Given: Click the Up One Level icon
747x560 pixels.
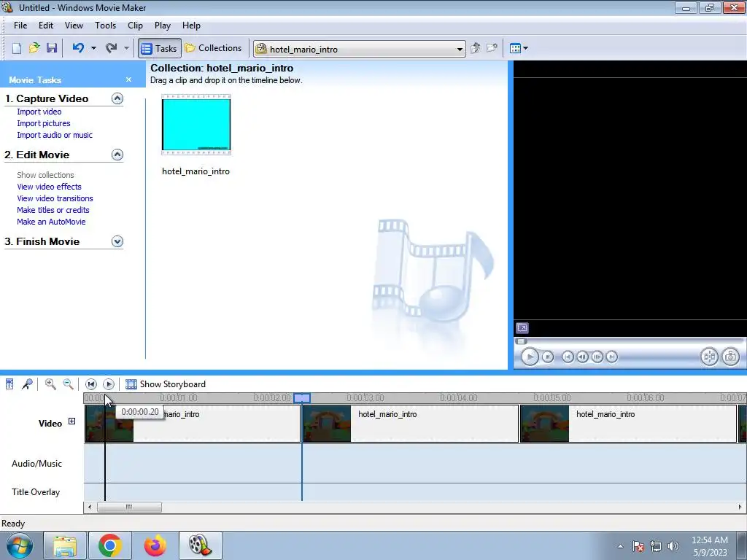Looking at the screenshot, I should [476, 48].
